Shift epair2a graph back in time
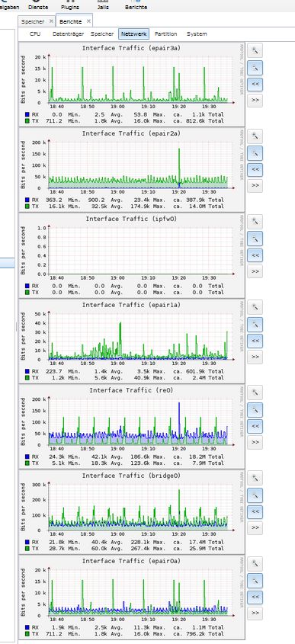This screenshot has height=644, width=295. pyautogui.click(x=255, y=169)
